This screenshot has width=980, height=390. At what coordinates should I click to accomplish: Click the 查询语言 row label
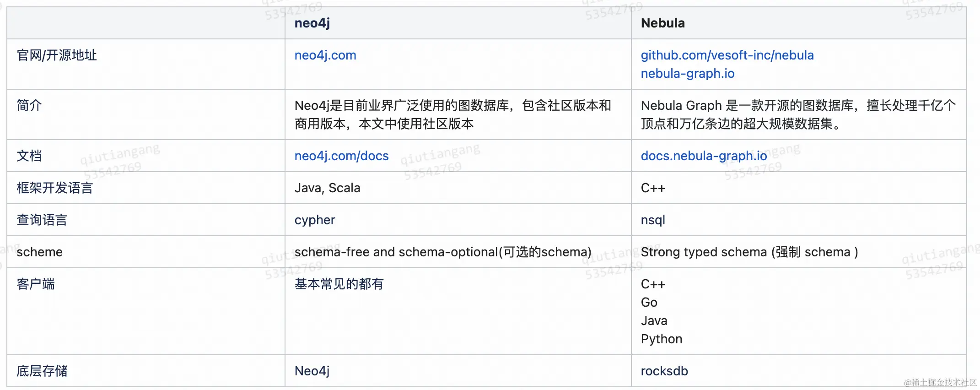coord(42,220)
